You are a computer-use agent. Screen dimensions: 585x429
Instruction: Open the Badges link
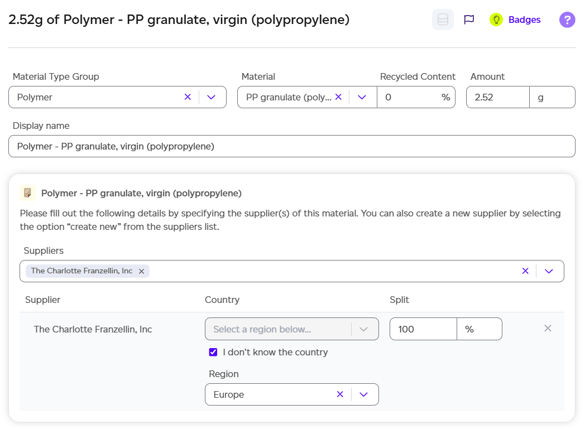[524, 19]
